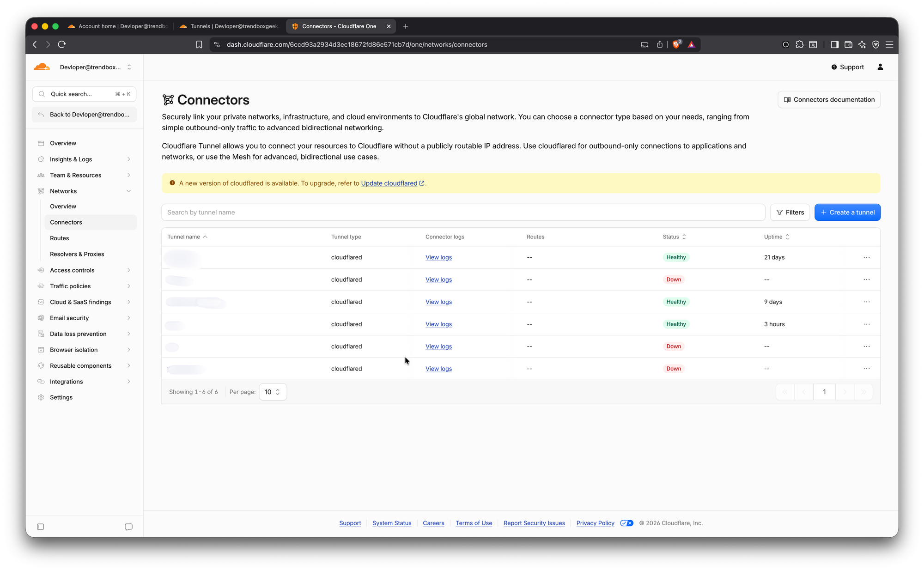
Task: Select Connectors in Networks submenu
Action: pyautogui.click(x=90, y=222)
